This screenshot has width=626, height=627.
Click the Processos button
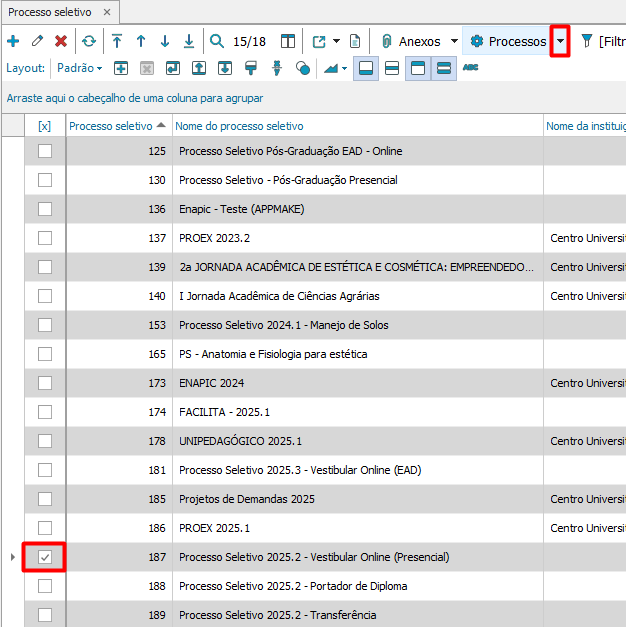tap(508, 41)
